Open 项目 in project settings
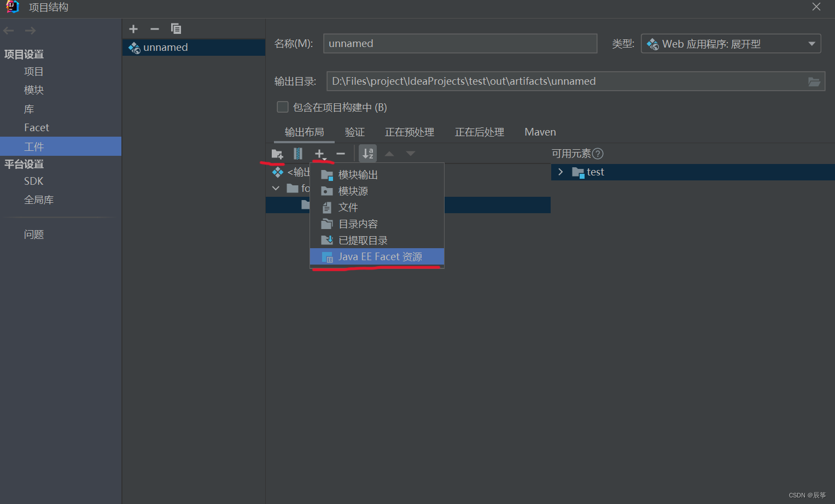Image resolution: width=835 pixels, height=504 pixels. click(34, 72)
